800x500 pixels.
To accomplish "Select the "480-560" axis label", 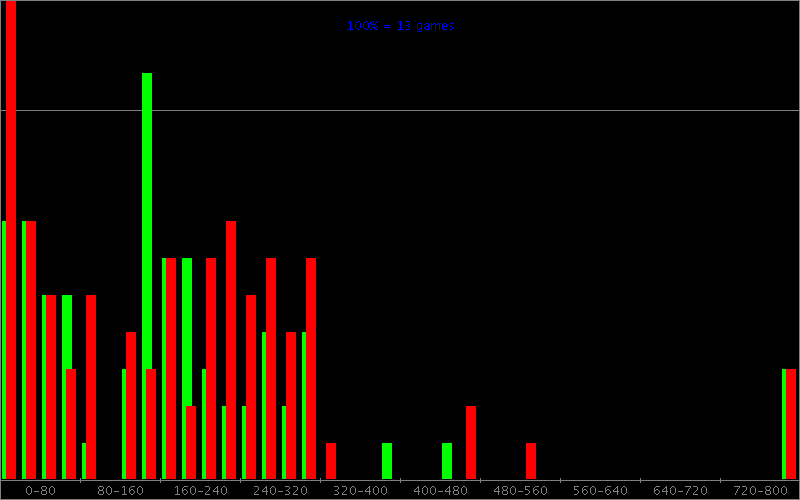I will [520, 491].
